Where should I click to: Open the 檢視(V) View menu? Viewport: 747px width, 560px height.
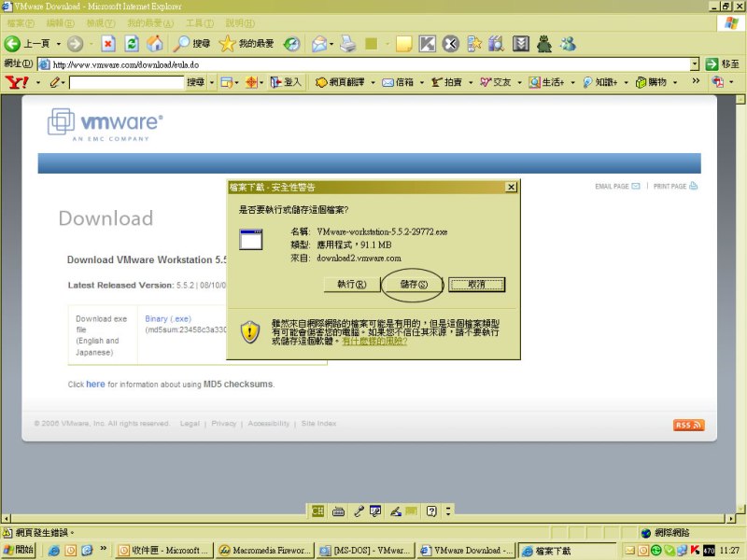(101, 22)
